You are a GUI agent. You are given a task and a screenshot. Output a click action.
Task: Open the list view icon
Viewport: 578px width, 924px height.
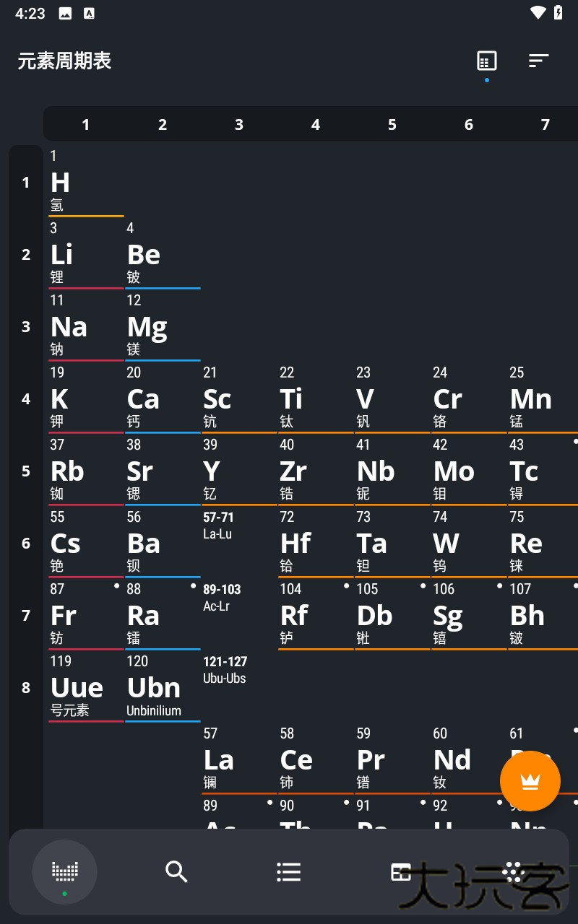pos(288,871)
